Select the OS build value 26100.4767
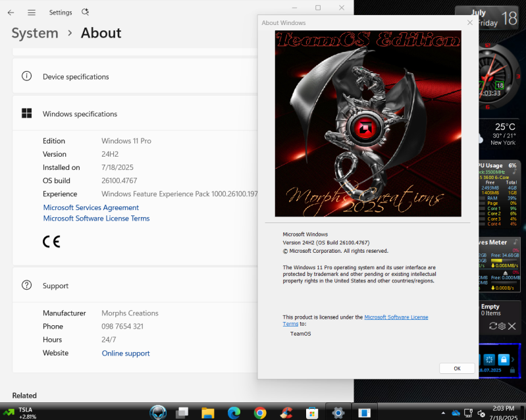 119,180
